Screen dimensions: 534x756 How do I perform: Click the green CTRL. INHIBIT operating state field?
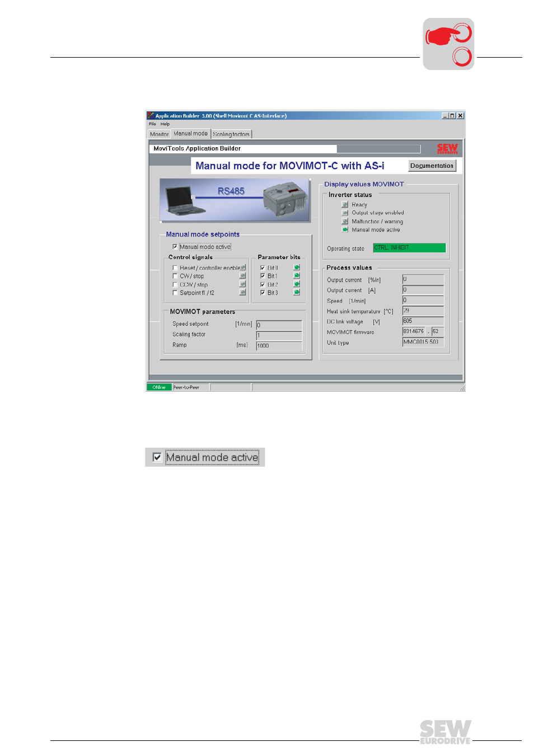(410, 248)
